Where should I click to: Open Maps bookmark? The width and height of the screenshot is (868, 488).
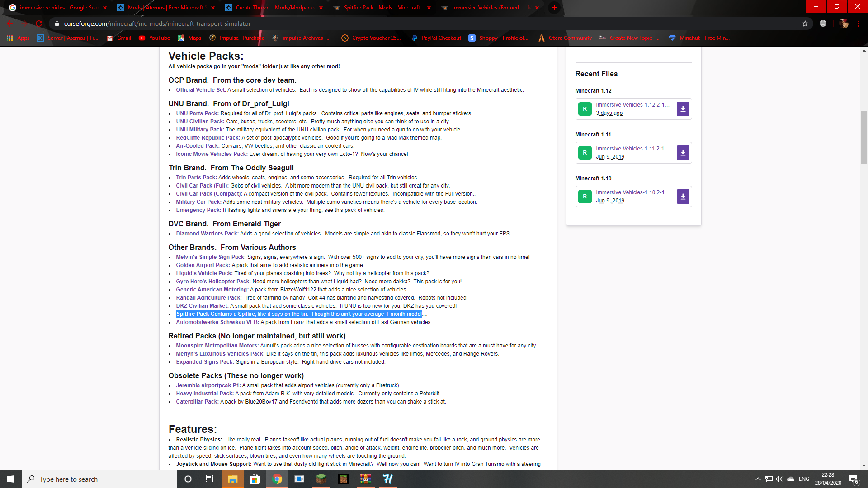[x=190, y=38]
